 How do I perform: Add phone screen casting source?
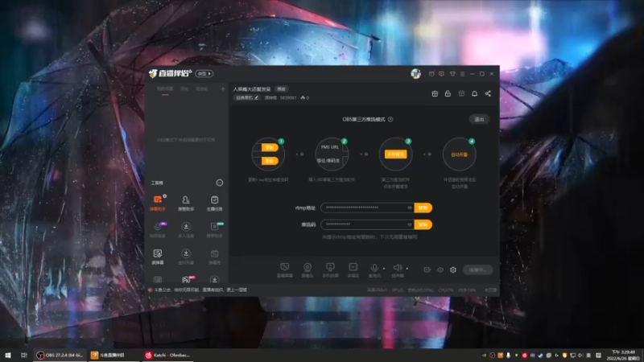pyautogui.click(x=330, y=269)
